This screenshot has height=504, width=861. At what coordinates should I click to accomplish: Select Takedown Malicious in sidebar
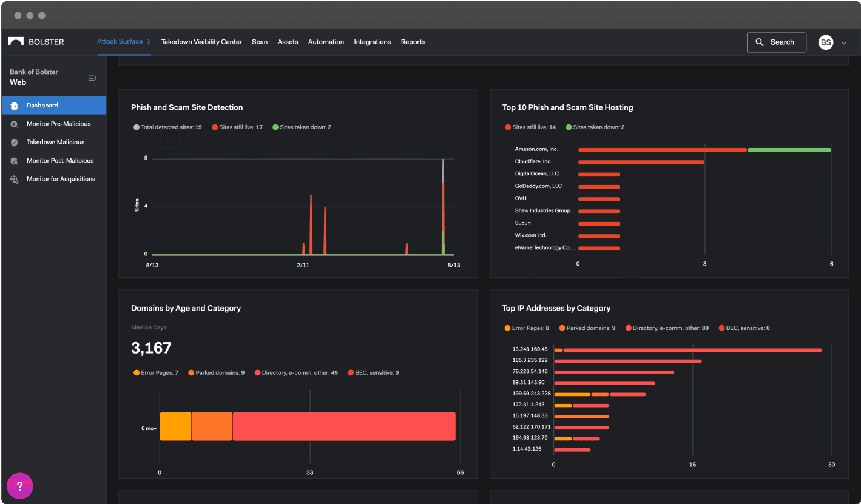coord(54,143)
